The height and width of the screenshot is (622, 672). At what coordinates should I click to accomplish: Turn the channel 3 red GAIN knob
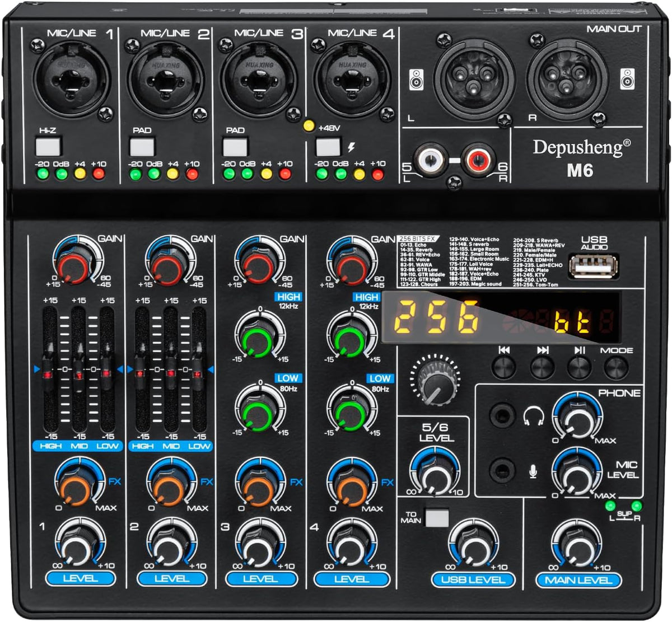[x=258, y=268]
